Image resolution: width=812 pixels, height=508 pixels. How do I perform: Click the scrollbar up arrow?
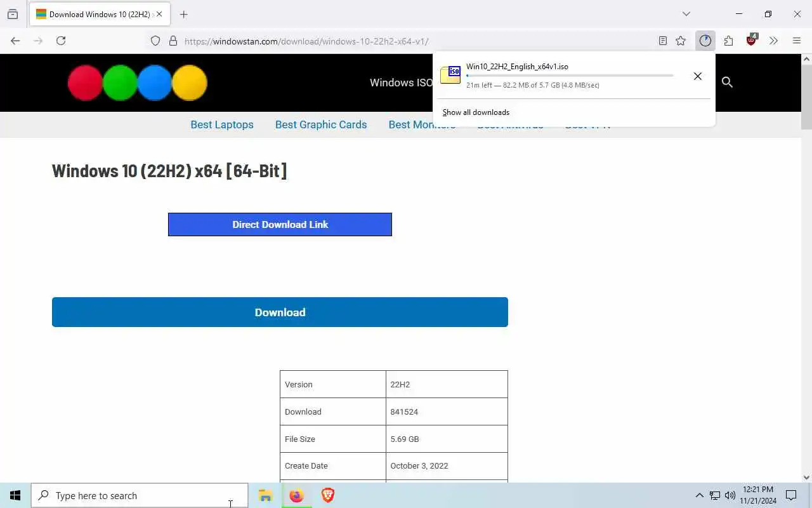click(806, 58)
